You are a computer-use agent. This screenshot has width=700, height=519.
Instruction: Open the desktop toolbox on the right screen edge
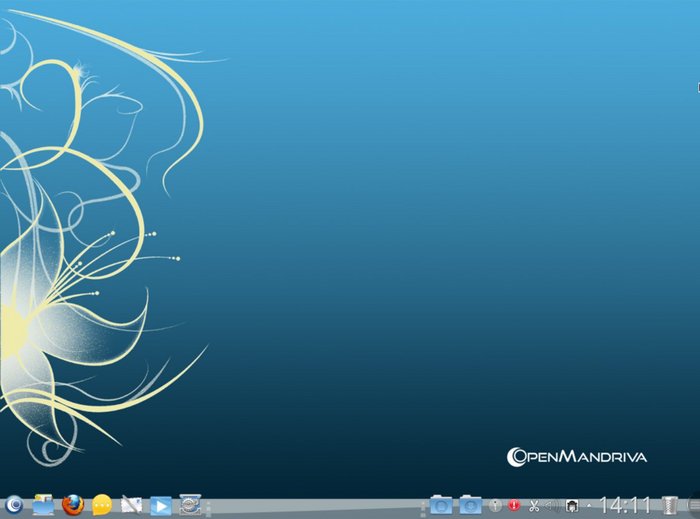pos(697,87)
